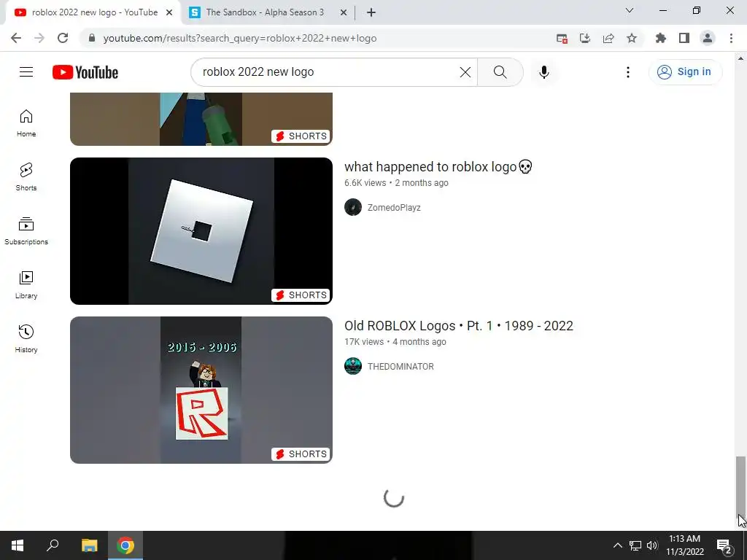Click the taskbar clock showing 1:13 AM
This screenshot has width=747, height=560.
pos(684,545)
